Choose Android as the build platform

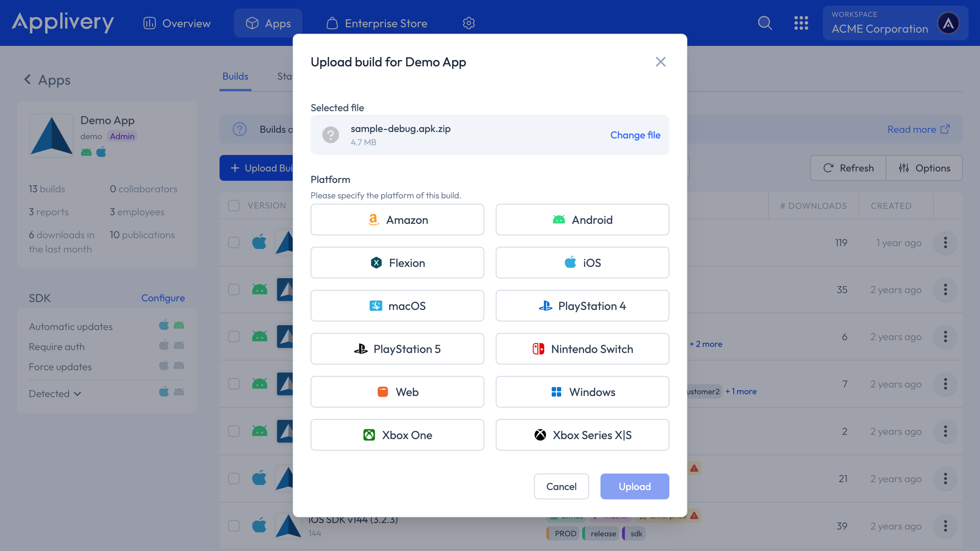(x=582, y=220)
